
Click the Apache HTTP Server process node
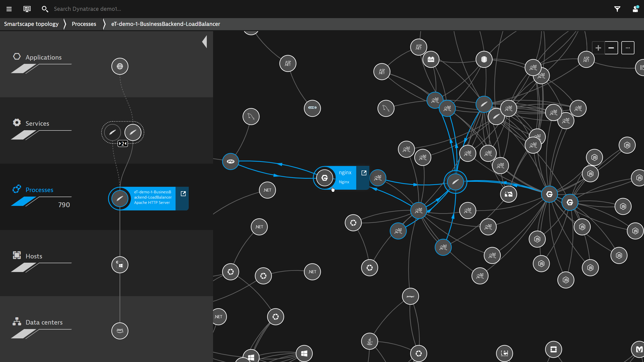coord(120,199)
